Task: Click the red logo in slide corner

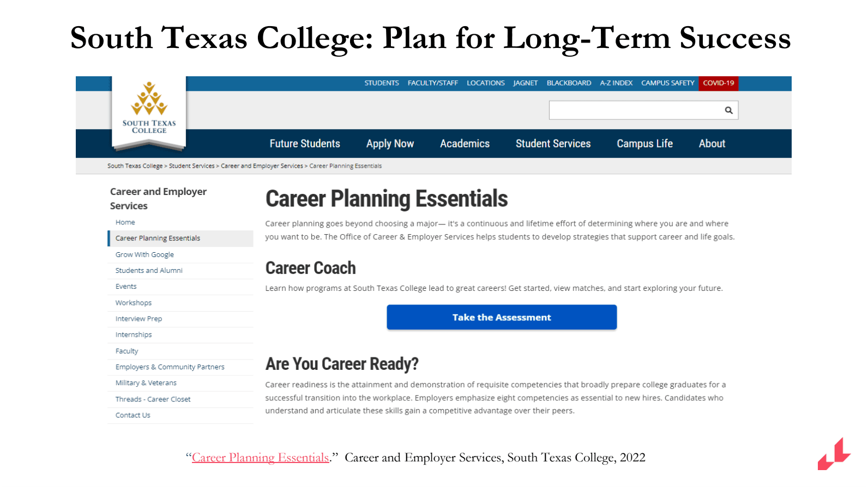Action: pos(834,454)
